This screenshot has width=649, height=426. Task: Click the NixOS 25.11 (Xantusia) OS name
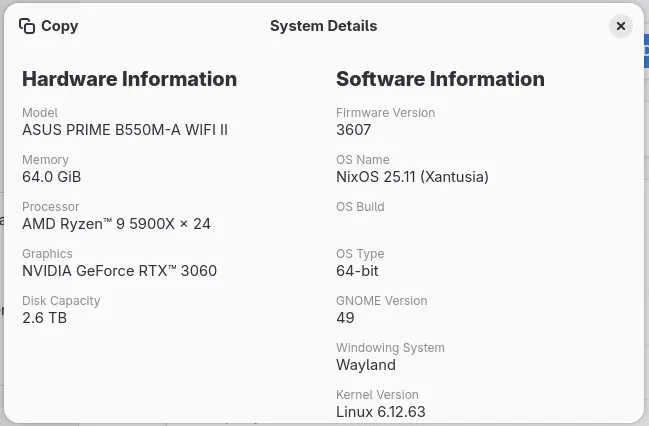412,177
